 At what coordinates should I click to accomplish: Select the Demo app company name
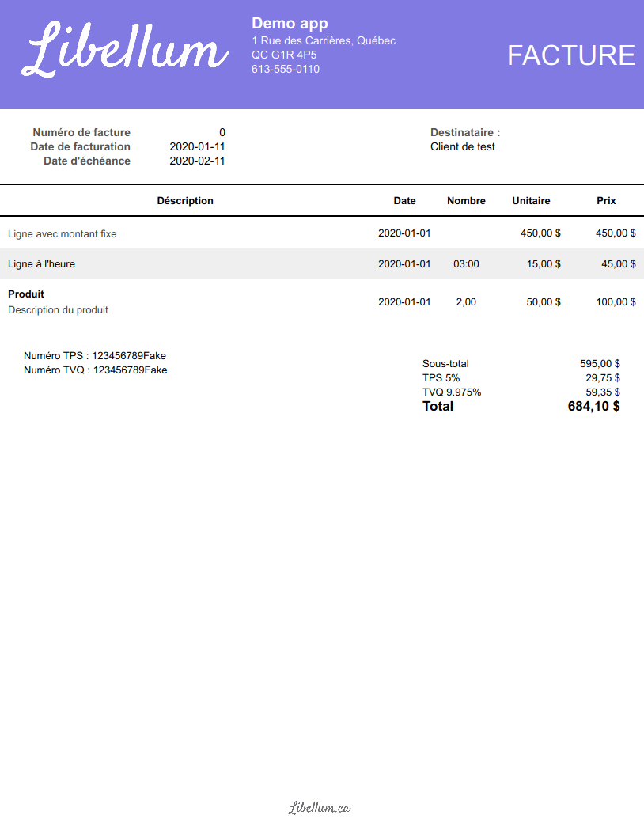[290, 24]
